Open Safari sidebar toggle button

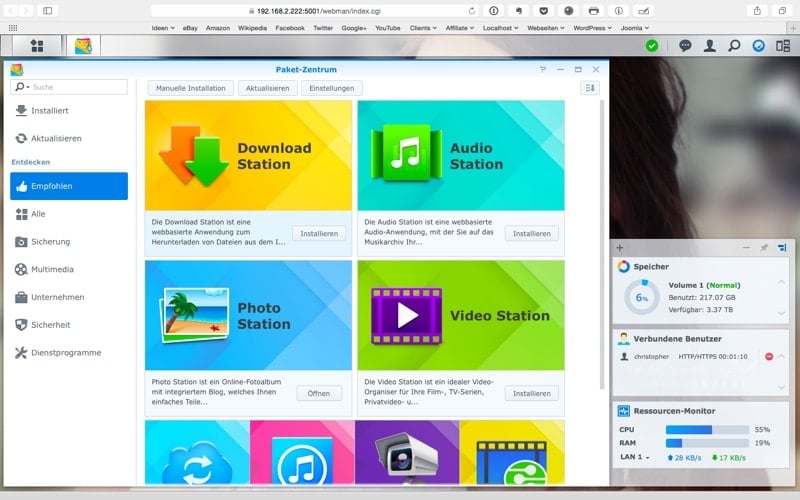tap(47, 11)
